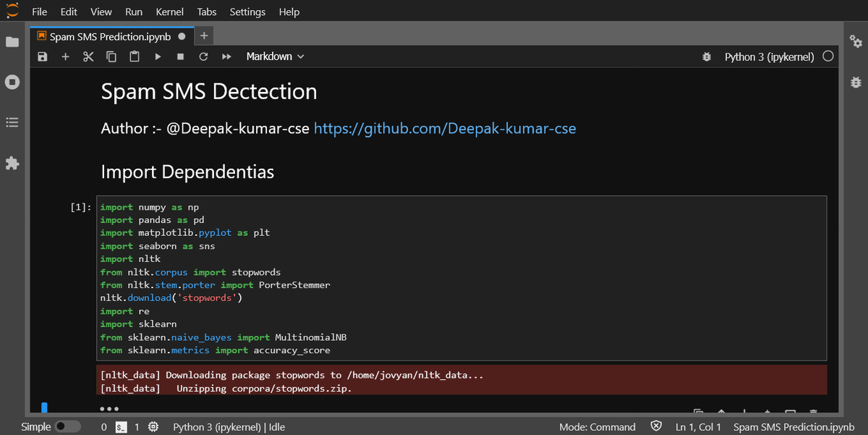Image resolution: width=868 pixels, height=435 pixels.
Task: Select the Spam SMS Prediction.ipynb tab
Action: (x=111, y=35)
